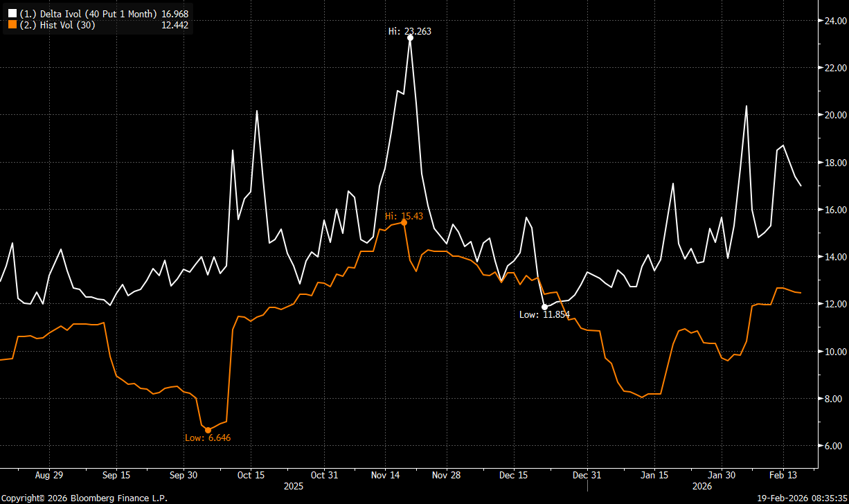The image size is (849, 504).
Task: Click the "Sep 15" date label
Action: pyautogui.click(x=116, y=476)
